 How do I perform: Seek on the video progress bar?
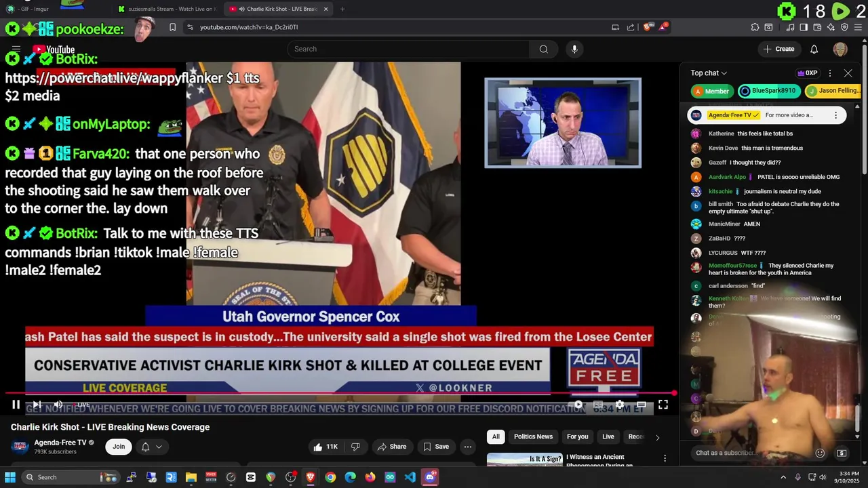(x=339, y=393)
